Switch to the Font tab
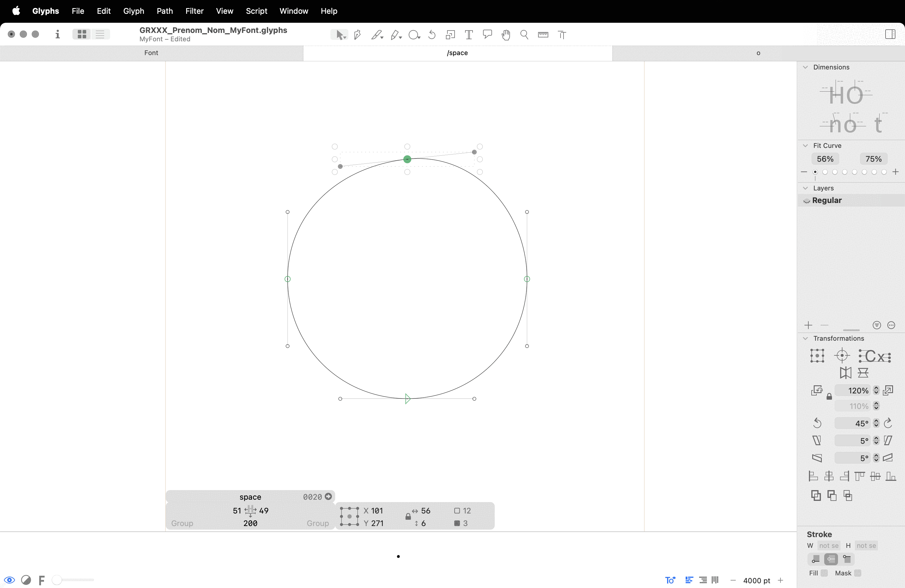 [151, 53]
